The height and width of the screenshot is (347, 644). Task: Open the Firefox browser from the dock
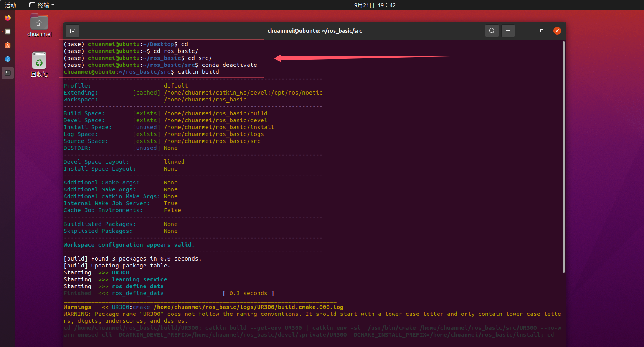8,18
